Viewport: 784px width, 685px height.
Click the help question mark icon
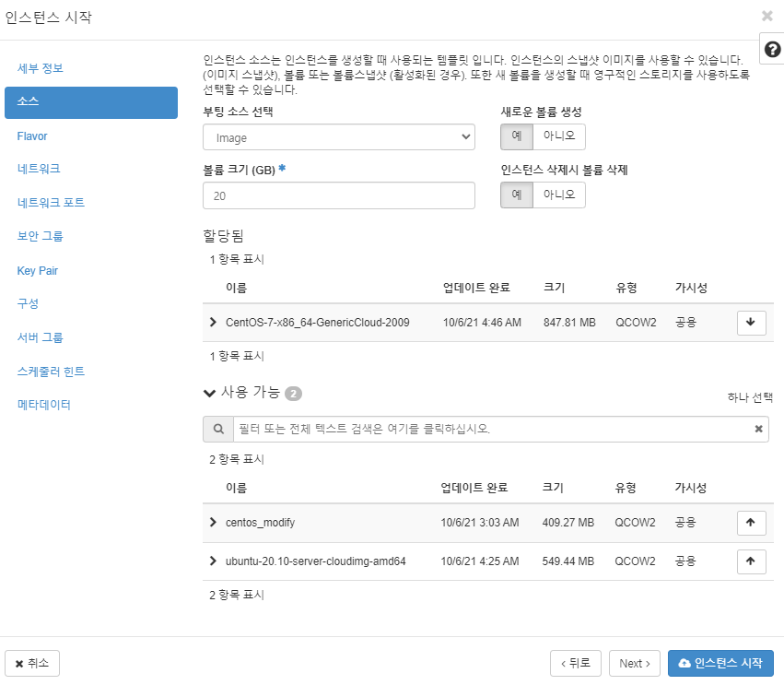point(772,49)
